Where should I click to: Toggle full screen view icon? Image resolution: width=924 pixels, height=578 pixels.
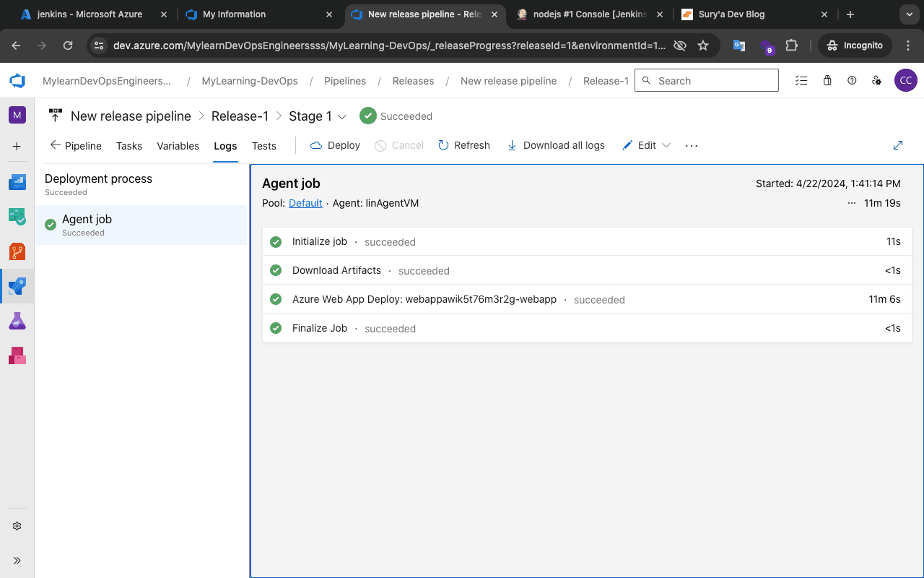pyautogui.click(x=898, y=145)
